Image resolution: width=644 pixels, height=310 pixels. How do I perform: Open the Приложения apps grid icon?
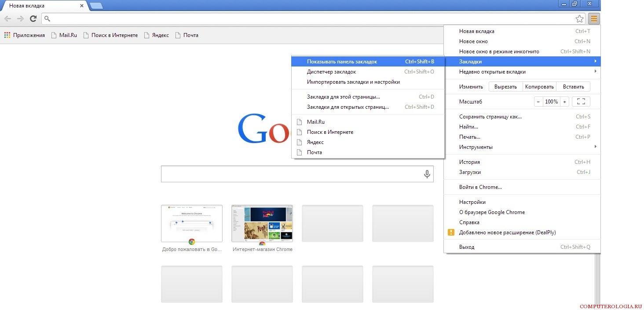tap(7, 35)
